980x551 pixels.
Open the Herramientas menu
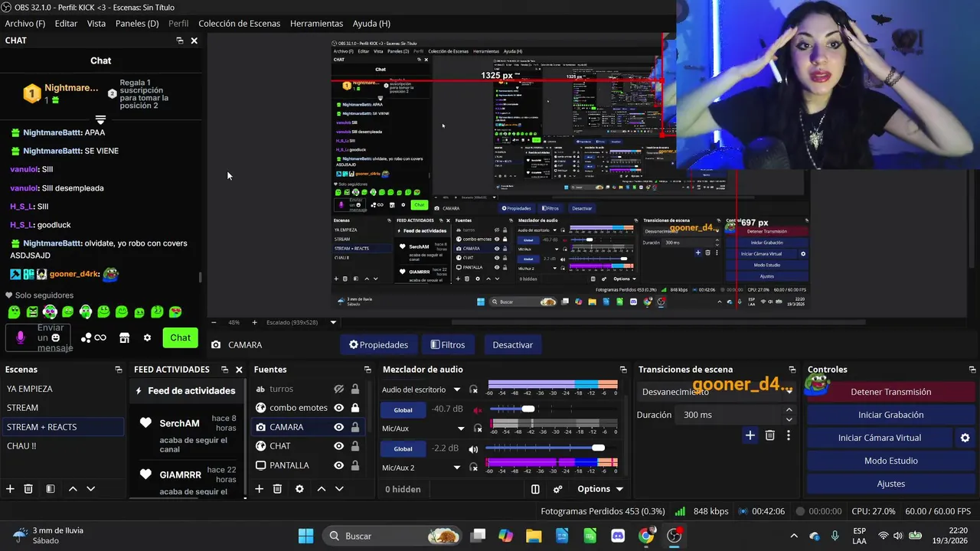(316, 24)
